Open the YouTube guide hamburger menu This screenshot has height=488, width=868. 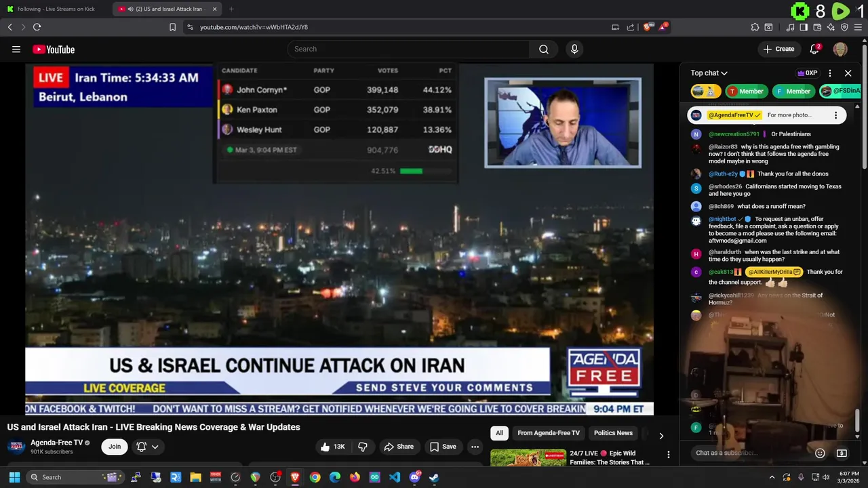click(16, 49)
